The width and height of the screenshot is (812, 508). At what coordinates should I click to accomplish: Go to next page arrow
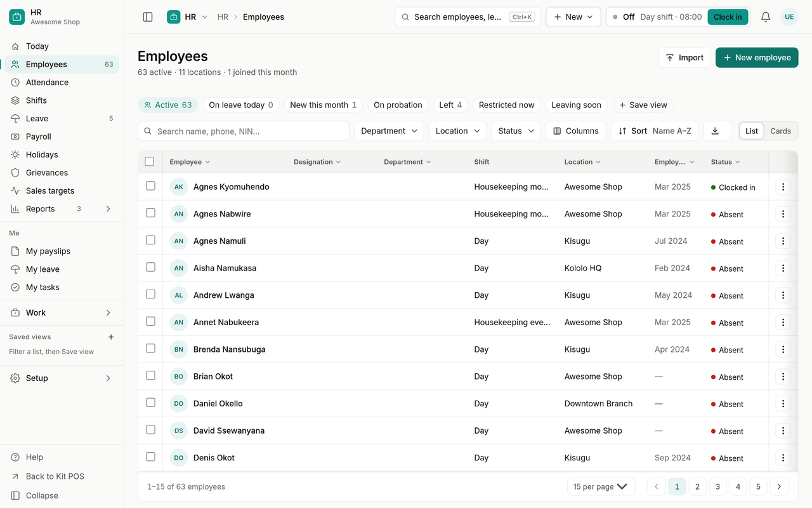pyautogui.click(x=778, y=486)
